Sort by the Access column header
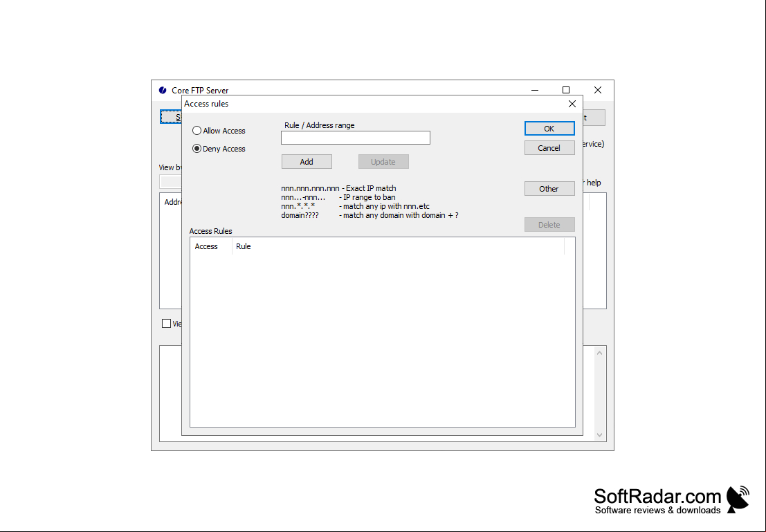This screenshot has height=532, width=766. [211, 247]
